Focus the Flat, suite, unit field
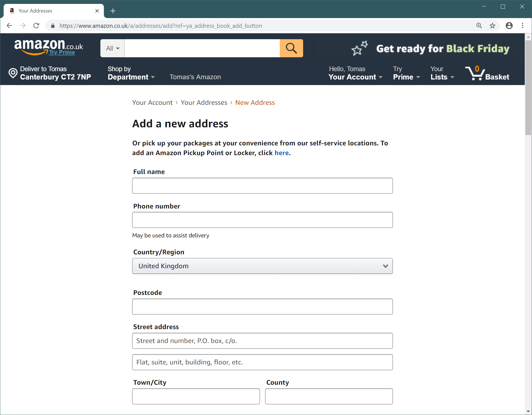 (262, 362)
